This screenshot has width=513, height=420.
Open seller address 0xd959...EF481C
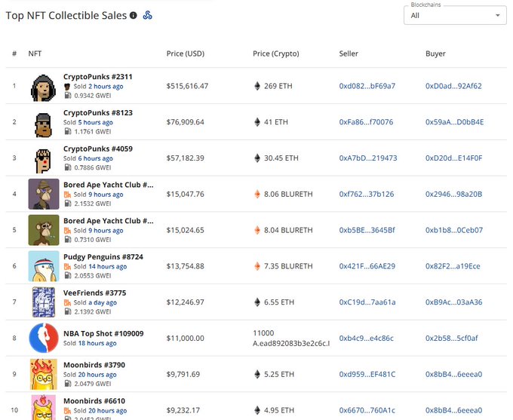click(367, 374)
